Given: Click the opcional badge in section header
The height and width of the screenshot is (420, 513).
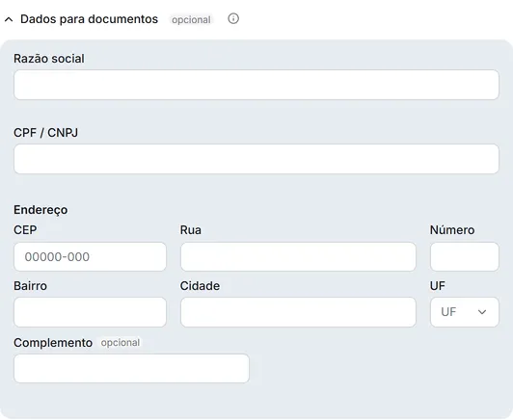Looking at the screenshot, I should [191, 19].
